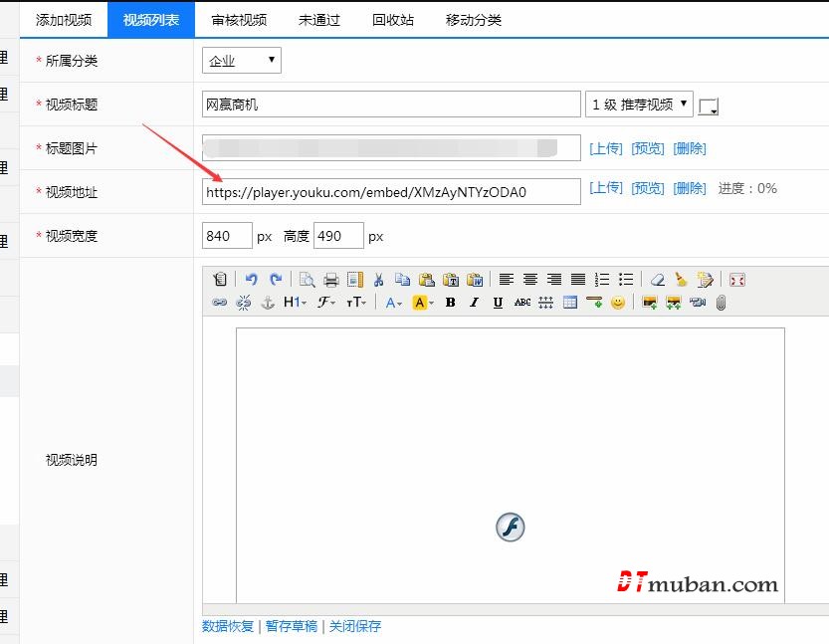Toggle italic text formatting
The height and width of the screenshot is (644, 829).
point(474,303)
